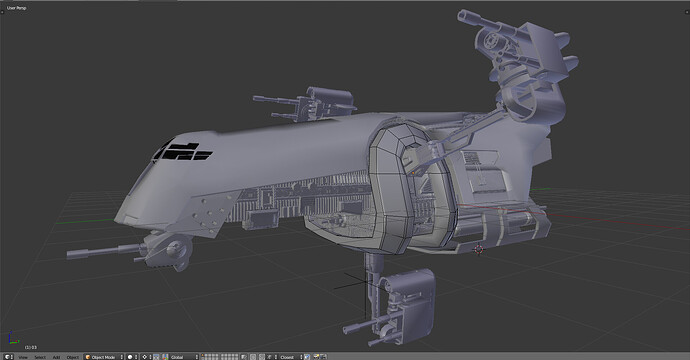The height and width of the screenshot is (360, 690).
Task: Open the Object menu in viewport header
Action: 73,357
